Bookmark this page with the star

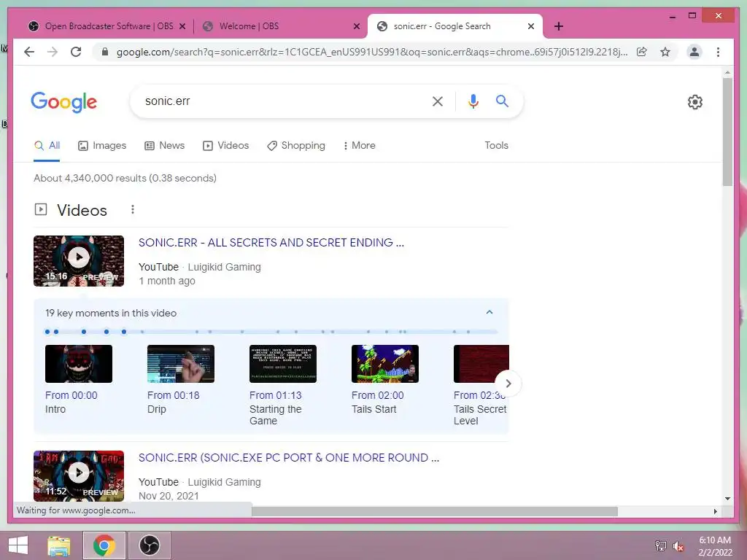click(x=665, y=52)
